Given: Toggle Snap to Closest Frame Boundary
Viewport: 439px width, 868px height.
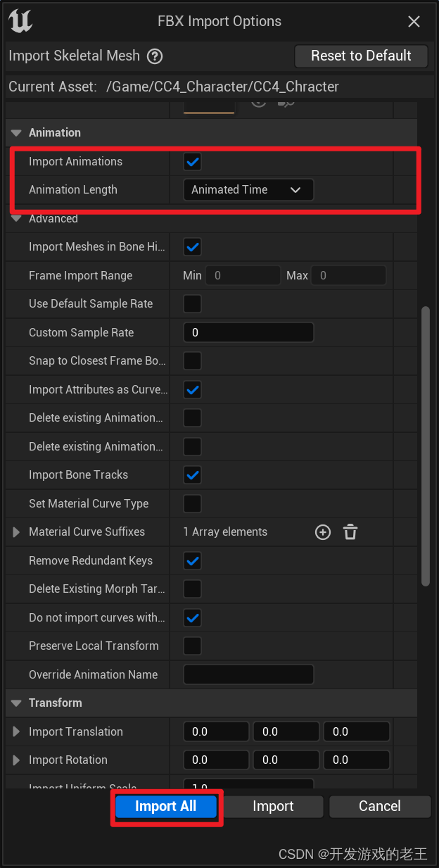Looking at the screenshot, I should (192, 360).
